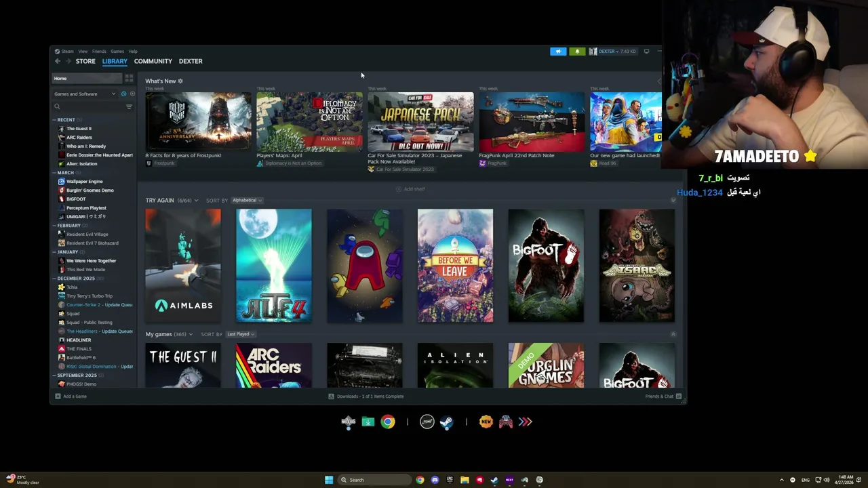Image resolution: width=868 pixels, height=488 pixels.
Task: Select ARC Raiders in the sidebar
Action: [79, 138]
